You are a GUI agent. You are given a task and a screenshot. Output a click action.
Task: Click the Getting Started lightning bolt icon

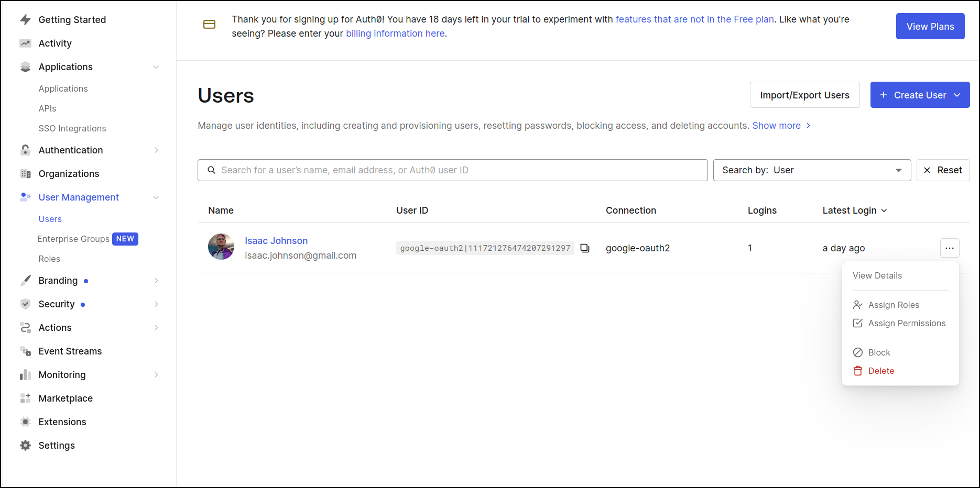tap(25, 20)
